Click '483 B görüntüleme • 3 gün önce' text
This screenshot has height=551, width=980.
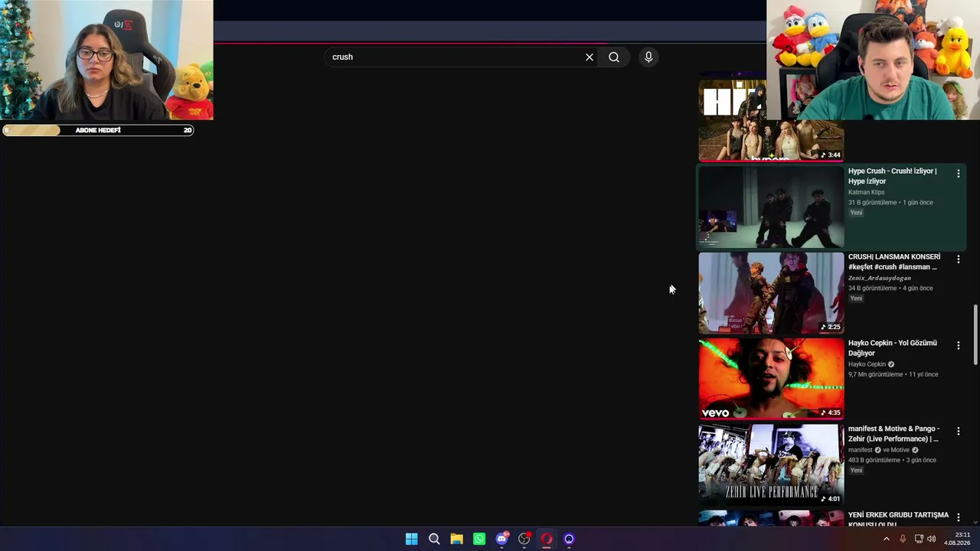click(x=892, y=460)
